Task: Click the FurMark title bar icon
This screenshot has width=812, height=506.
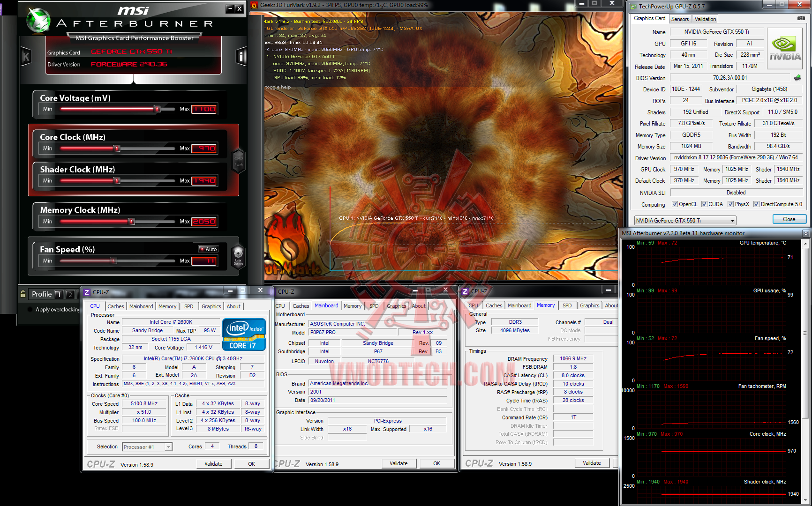Action: click(255, 5)
